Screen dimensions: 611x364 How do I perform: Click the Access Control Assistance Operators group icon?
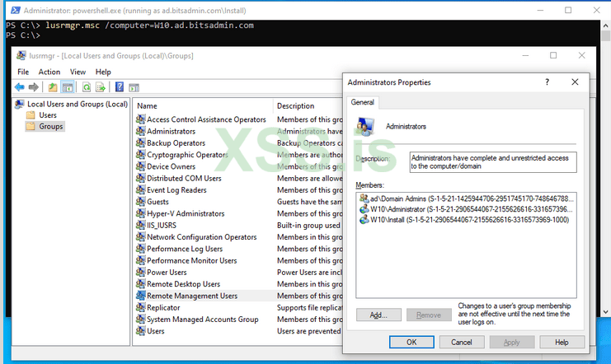pos(140,119)
